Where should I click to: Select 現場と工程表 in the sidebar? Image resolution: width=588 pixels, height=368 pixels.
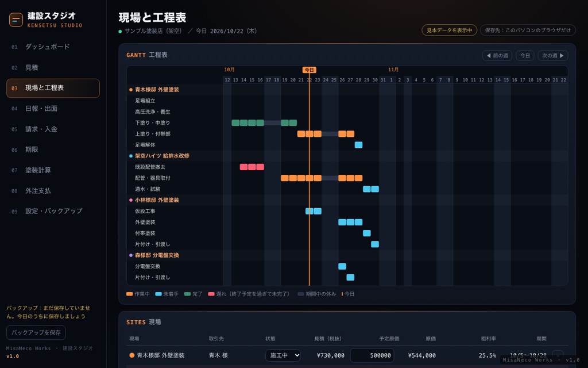[53, 88]
